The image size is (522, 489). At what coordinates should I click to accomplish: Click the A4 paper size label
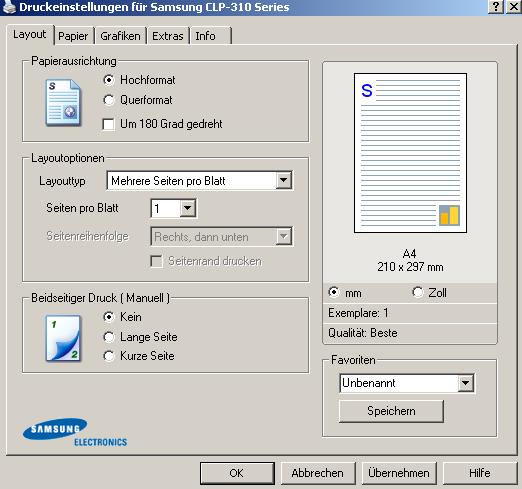point(410,254)
